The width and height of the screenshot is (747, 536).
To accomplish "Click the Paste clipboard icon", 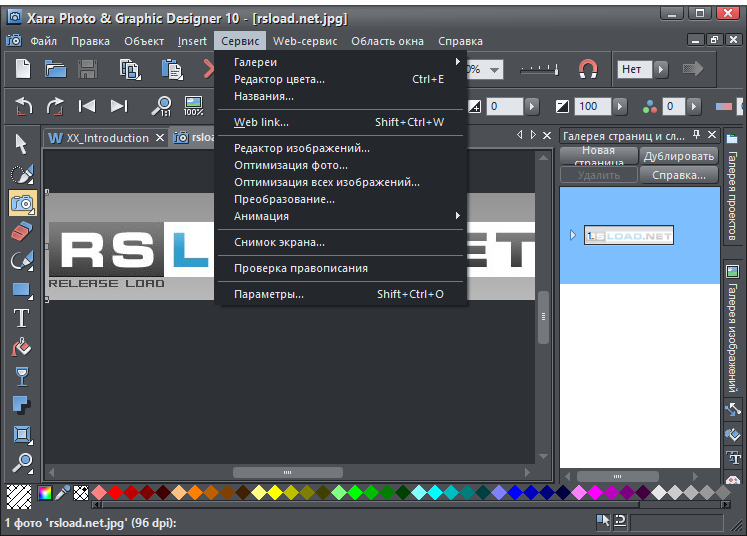I will (x=172, y=70).
